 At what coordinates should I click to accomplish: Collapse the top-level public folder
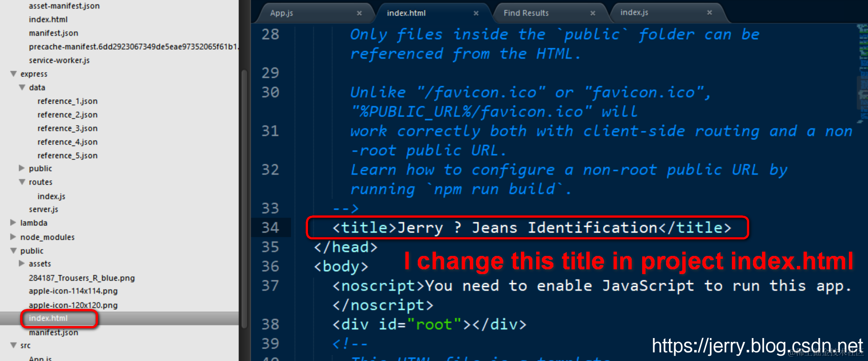14,251
